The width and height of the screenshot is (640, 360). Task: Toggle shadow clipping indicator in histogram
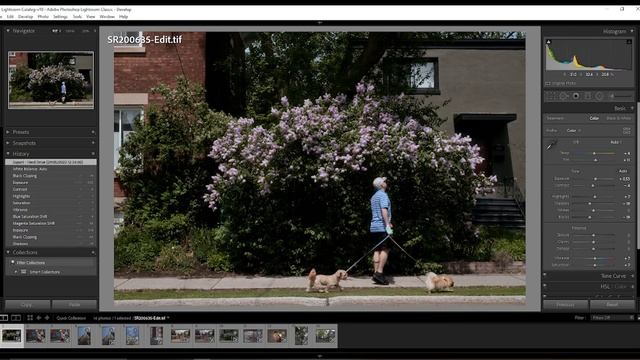549,42
